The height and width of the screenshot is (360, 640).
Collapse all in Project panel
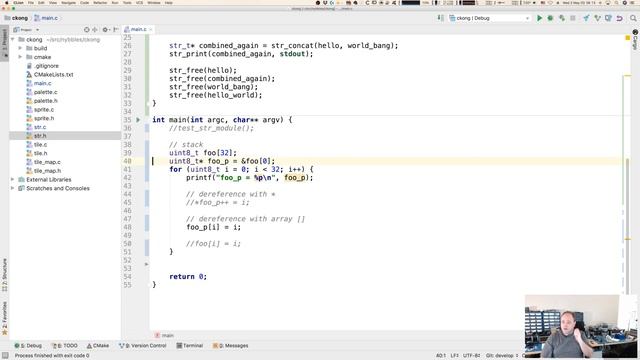click(x=95, y=29)
